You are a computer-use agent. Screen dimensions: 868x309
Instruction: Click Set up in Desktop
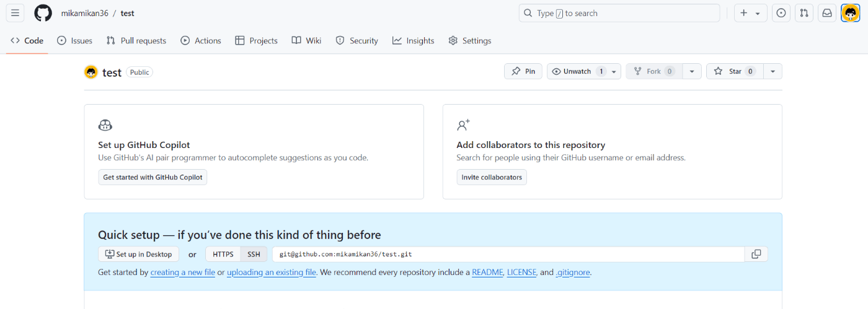[x=139, y=254]
